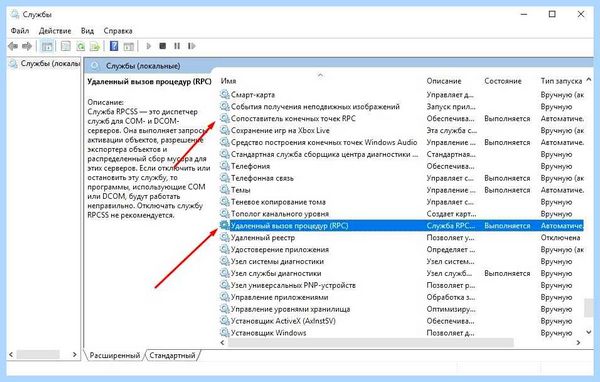Click gear icon of Установщик Windows
600x382 pixels.
click(x=225, y=332)
